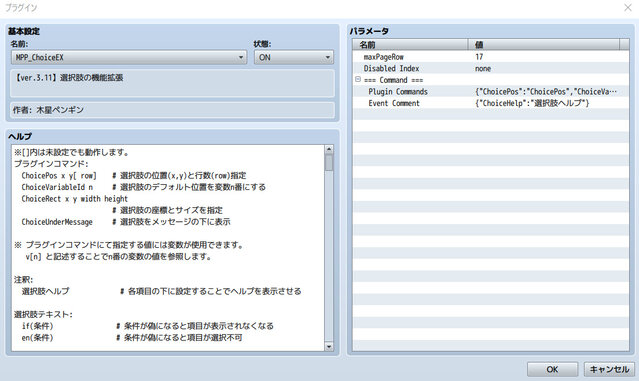Click the help text scrollbar thumb
Viewport: 639px width, 381px height.
pyautogui.click(x=329, y=163)
